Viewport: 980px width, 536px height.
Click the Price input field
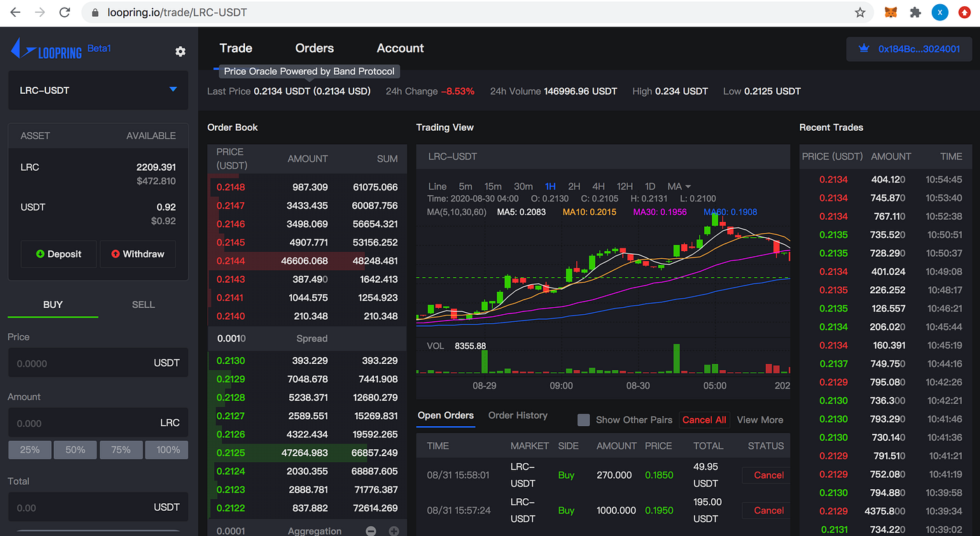[98, 362]
